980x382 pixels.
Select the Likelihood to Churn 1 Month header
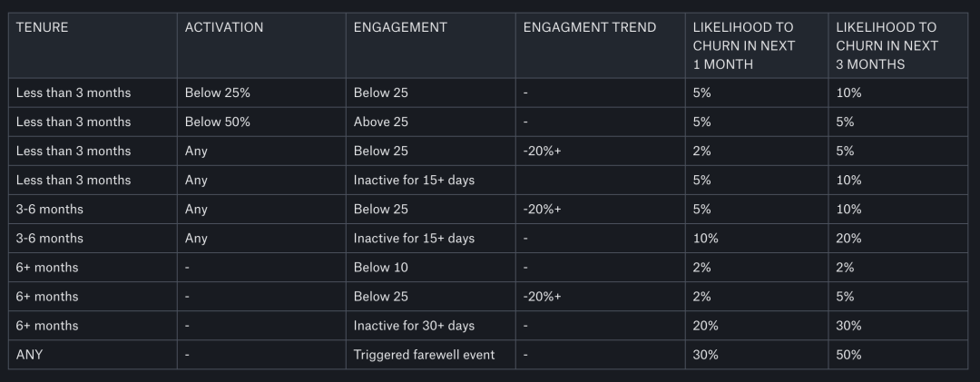(x=744, y=45)
